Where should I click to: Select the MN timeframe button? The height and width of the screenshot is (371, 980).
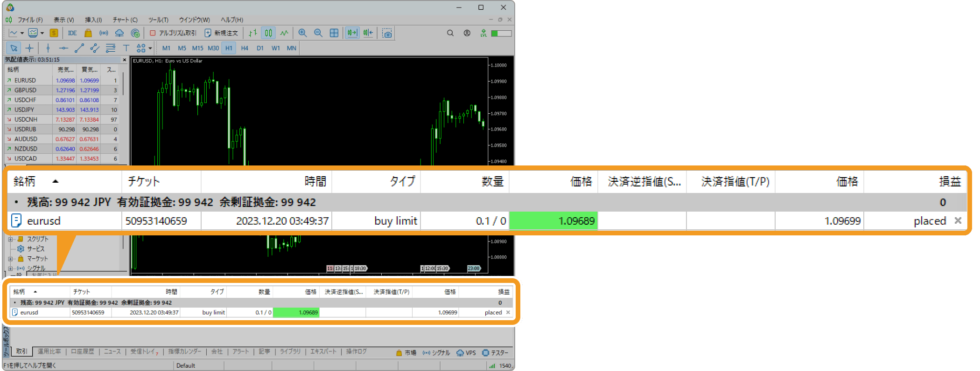point(291,48)
